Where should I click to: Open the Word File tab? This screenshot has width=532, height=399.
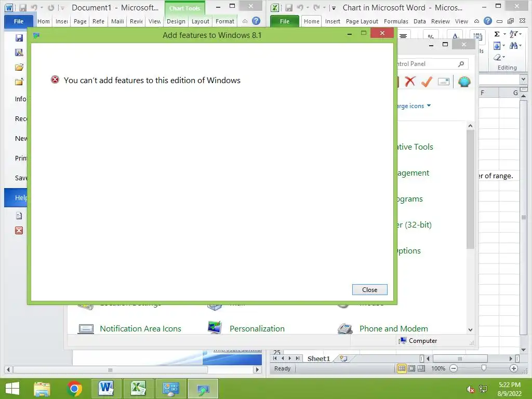pyautogui.click(x=19, y=21)
